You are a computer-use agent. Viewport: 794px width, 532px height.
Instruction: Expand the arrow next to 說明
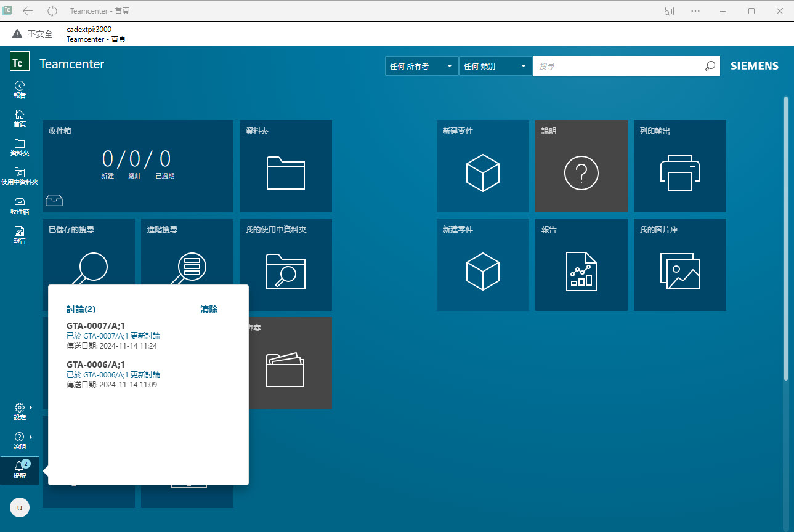click(31, 437)
